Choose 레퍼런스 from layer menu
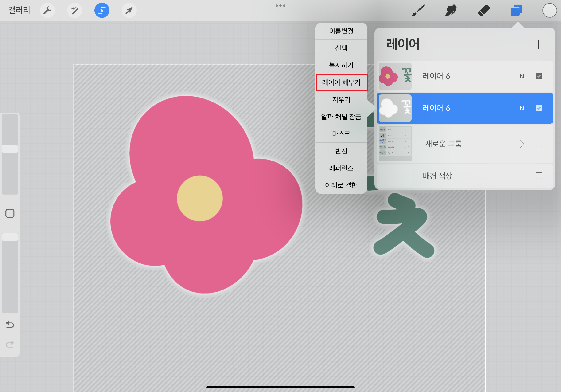The image size is (561, 392). (341, 168)
